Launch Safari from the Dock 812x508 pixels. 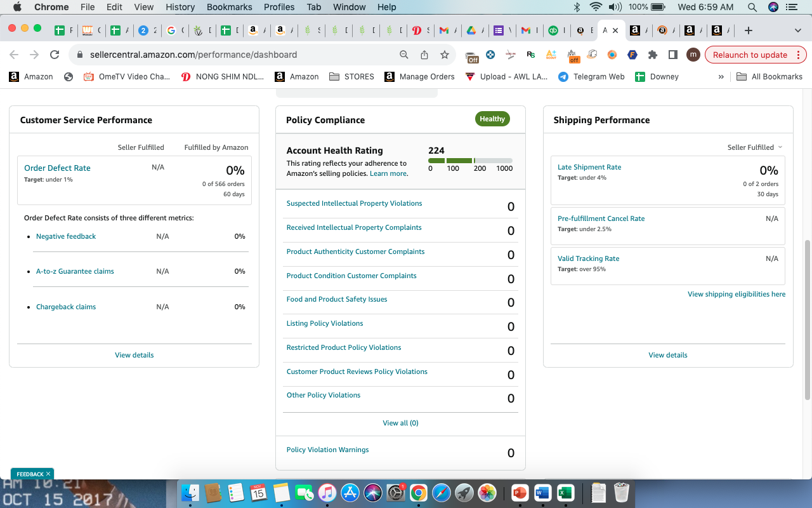(x=441, y=492)
